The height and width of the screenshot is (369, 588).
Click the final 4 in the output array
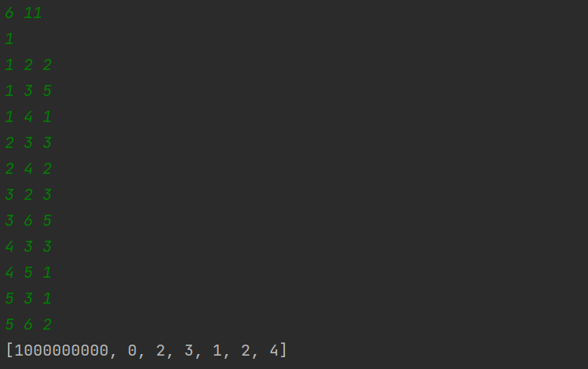(274, 351)
